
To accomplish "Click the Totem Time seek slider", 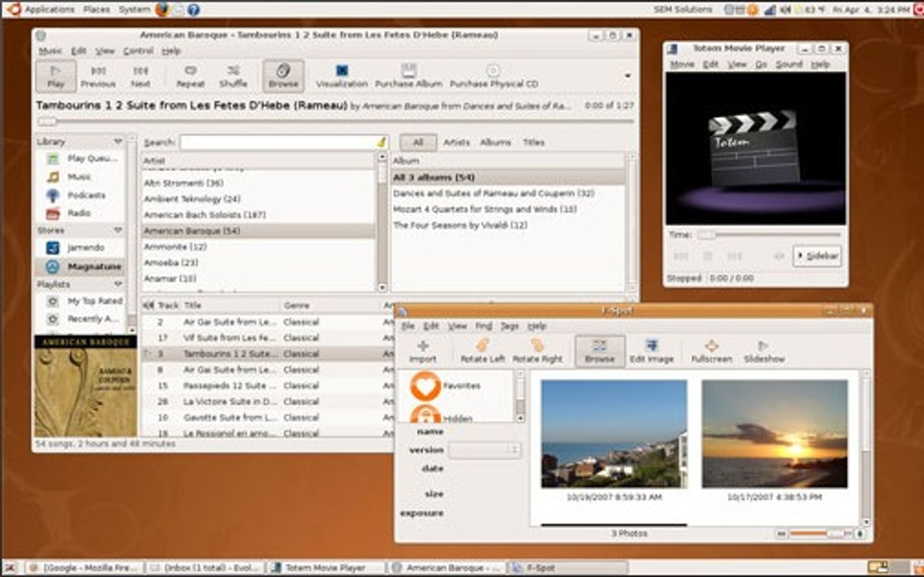I will pos(769,235).
